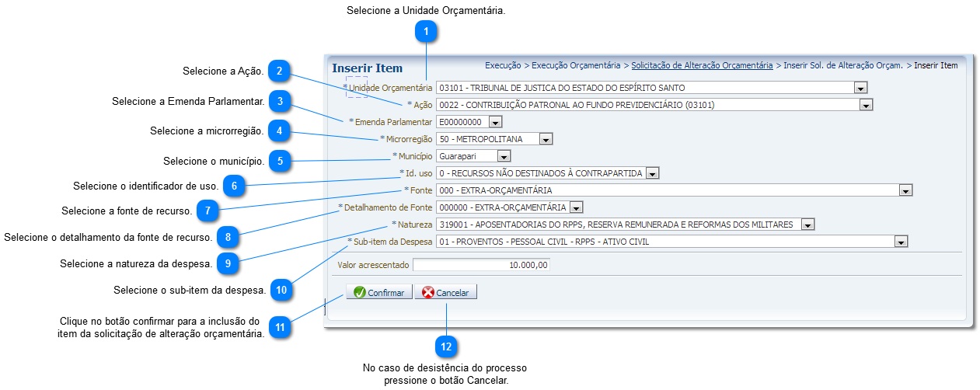Viewport: 980px width, 390px height.
Task: Click the Valor acrescentado input field
Action: click(481, 265)
